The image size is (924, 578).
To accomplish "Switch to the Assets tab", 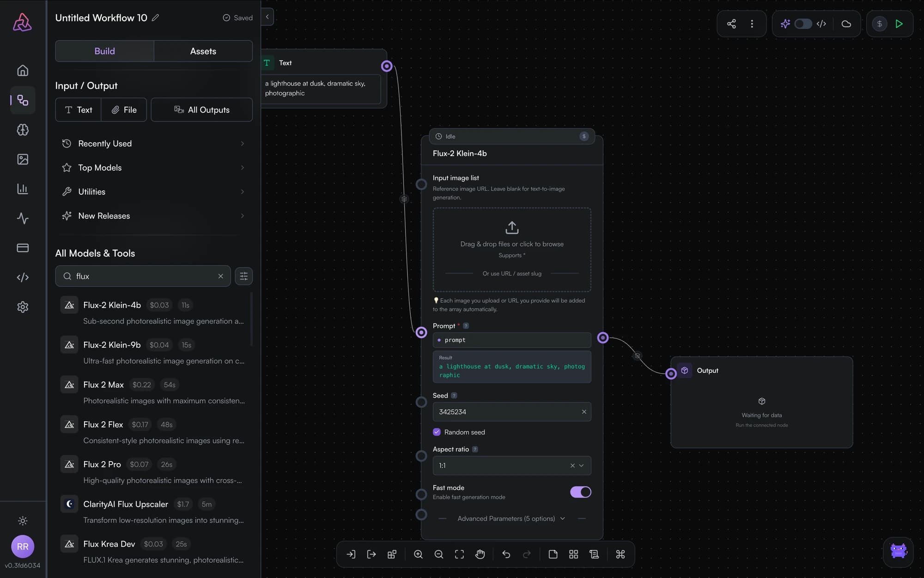I will [x=203, y=51].
